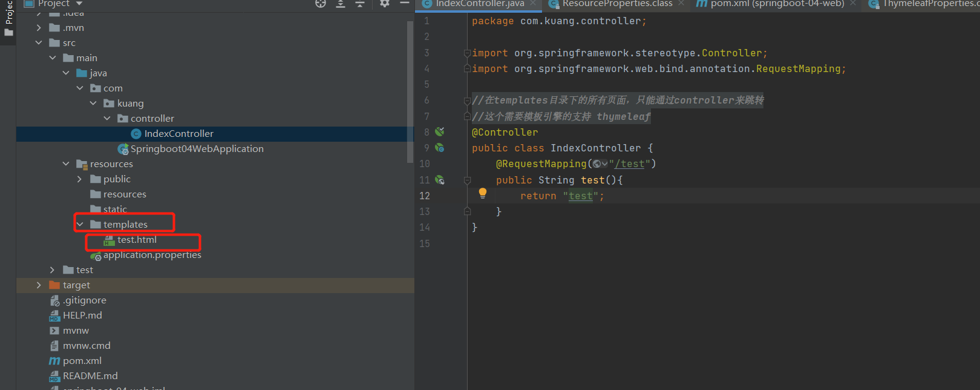980x390 pixels.
Task: Hide the Project tool window
Action: [x=405, y=3]
